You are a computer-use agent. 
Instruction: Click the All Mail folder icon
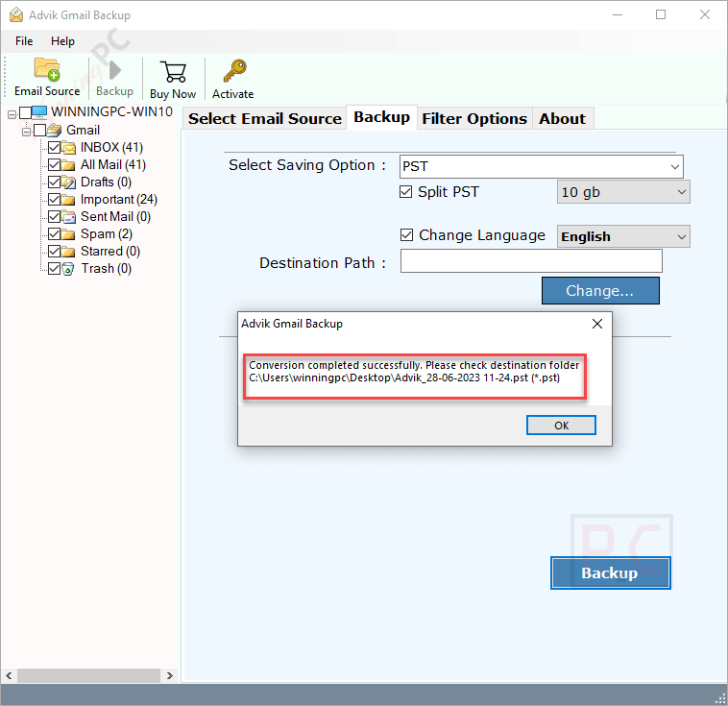(68, 165)
